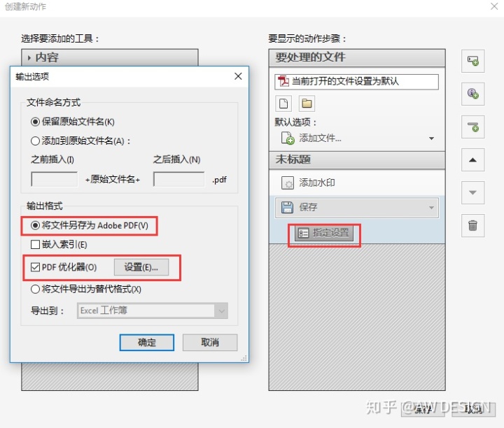Click the add divider line icon
Viewport: 504px width, 428px height.
point(472,127)
